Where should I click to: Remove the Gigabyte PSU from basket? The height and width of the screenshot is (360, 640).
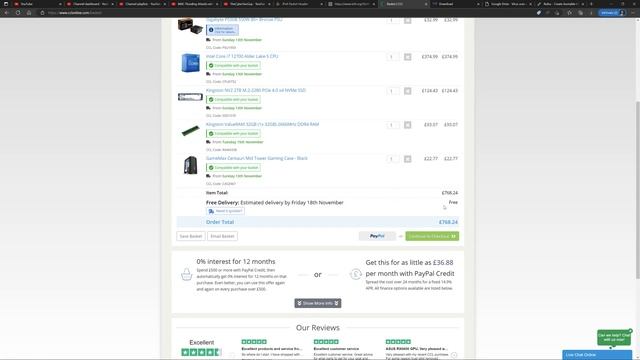click(x=407, y=20)
